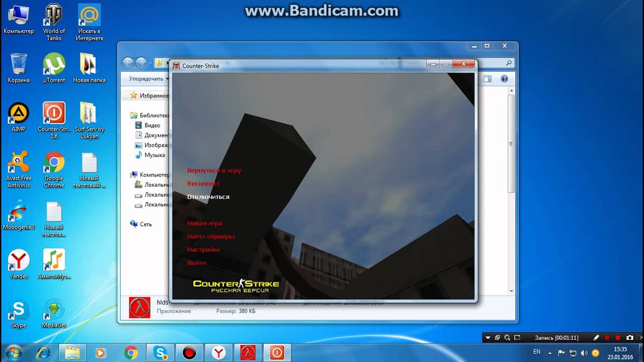
Task: Stop the Bandicam recording
Action: pyautogui.click(x=618, y=338)
